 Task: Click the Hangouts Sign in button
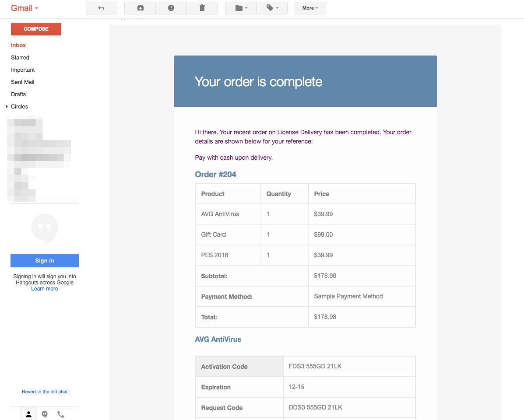[45, 261]
